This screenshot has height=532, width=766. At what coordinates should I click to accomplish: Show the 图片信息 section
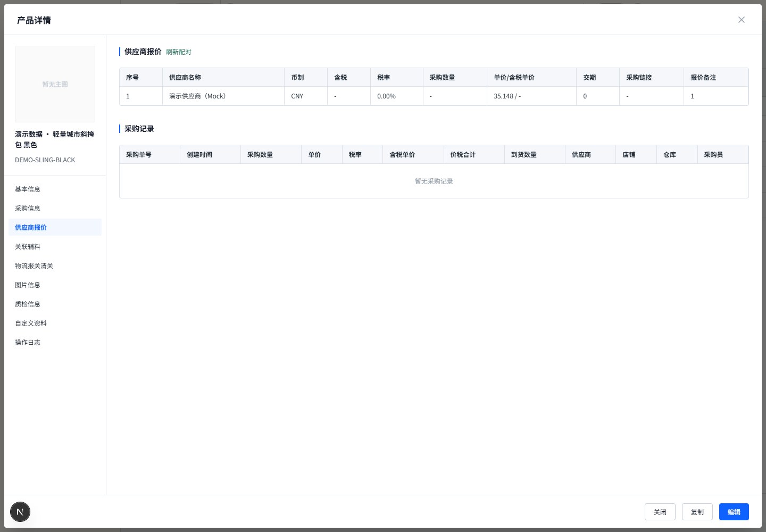(x=55, y=285)
